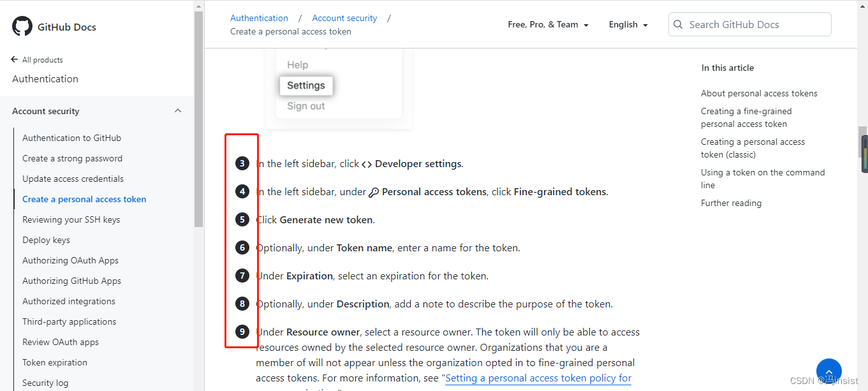Viewport: 868px width, 391px height.
Task: Click the Developer settings code brackets icon
Action: coord(365,163)
